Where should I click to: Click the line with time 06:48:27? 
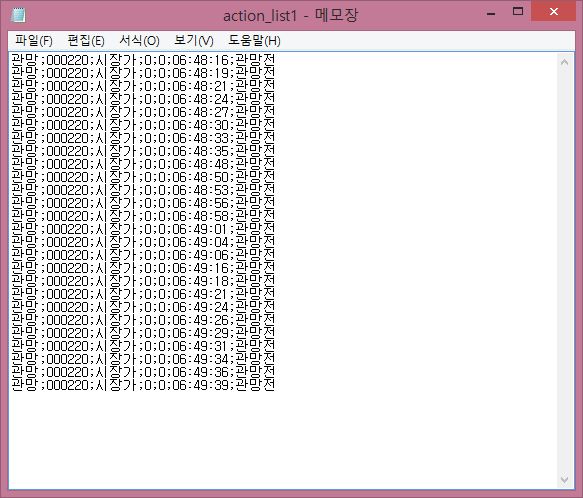point(143,112)
